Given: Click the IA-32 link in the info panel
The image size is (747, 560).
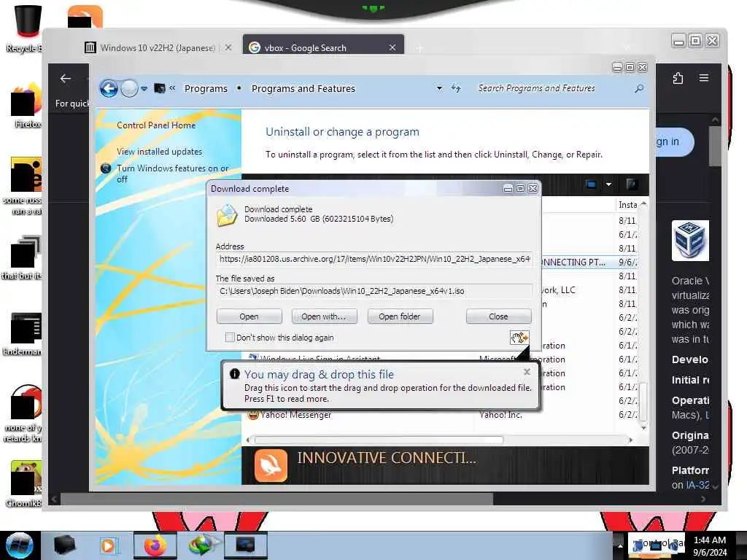Looking at the screenshot, I should tap(697, 485).
